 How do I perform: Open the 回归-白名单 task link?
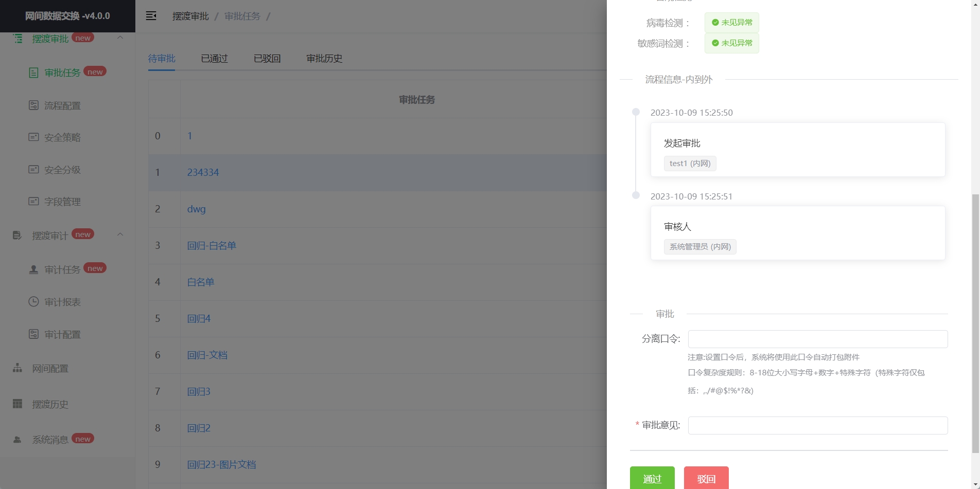pyautogui.click(x=212, y=246)
